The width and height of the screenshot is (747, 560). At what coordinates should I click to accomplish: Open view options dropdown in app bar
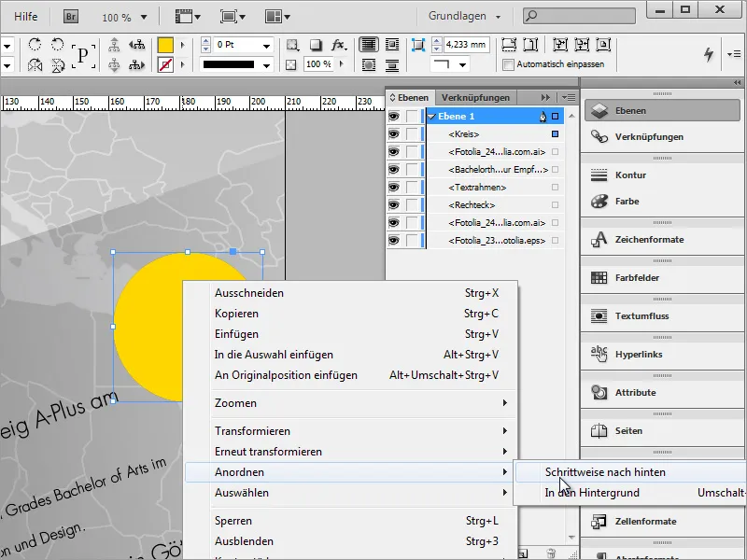click(x=188, y=17)
